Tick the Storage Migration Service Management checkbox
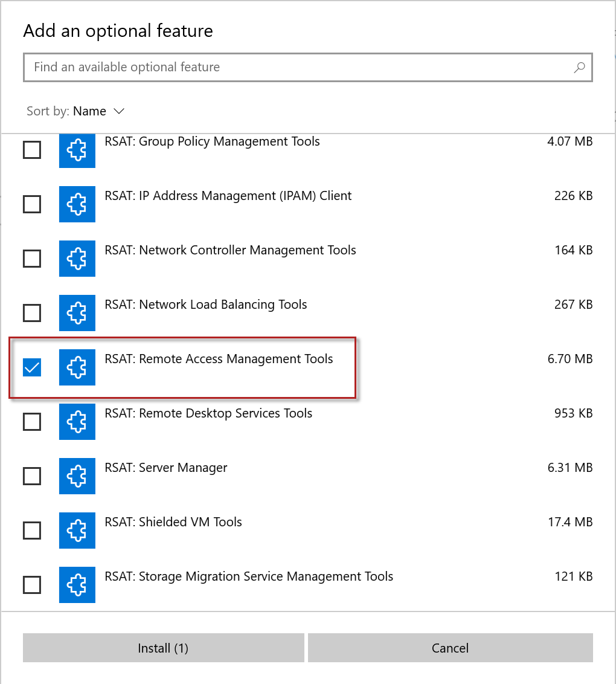 pos(32,585)
